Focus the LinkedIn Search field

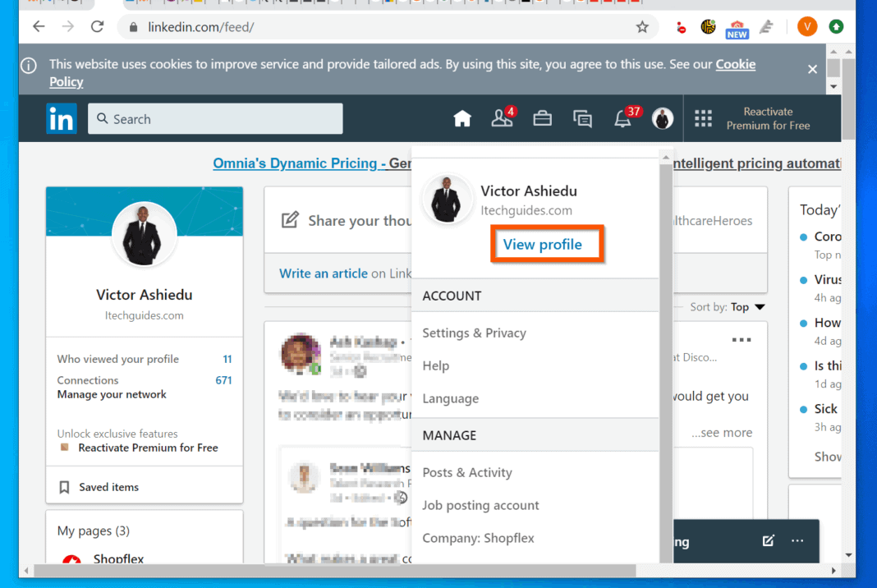(x=215, y=118)
